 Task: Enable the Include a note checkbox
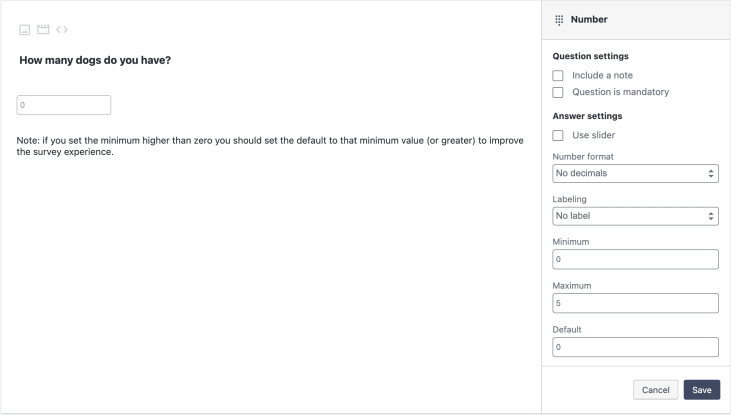coord(558,76)
